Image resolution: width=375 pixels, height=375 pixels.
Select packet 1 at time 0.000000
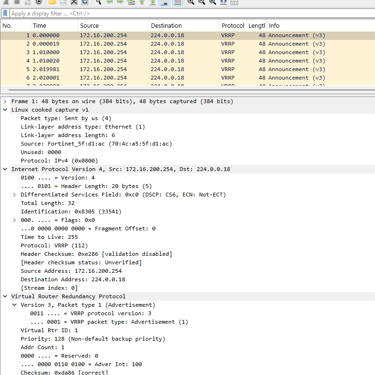click(187, 35)
